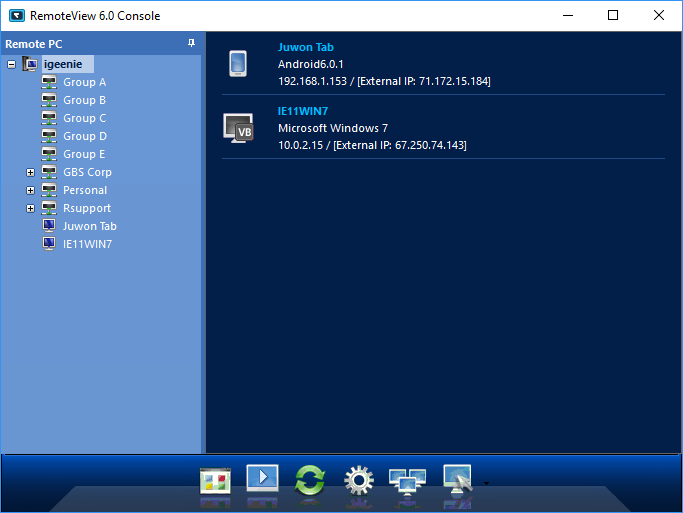Select Personal in the tree

pyautogui.click(x=85, y=190)
